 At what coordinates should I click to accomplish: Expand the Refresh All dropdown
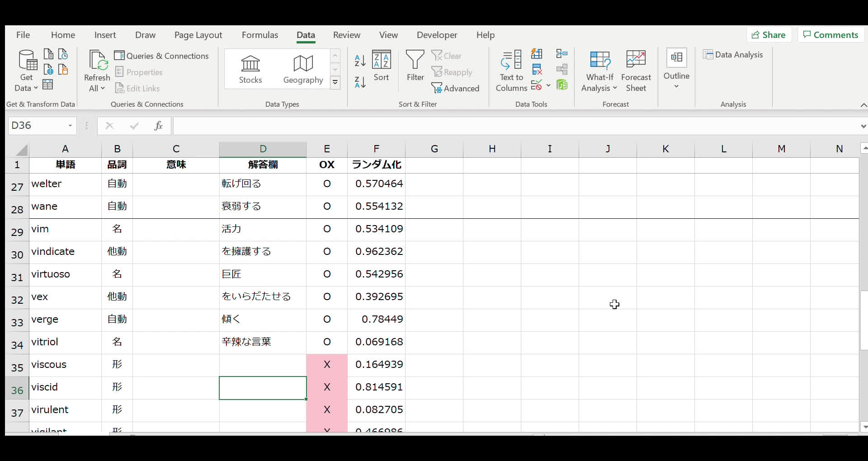pos(97,88)
